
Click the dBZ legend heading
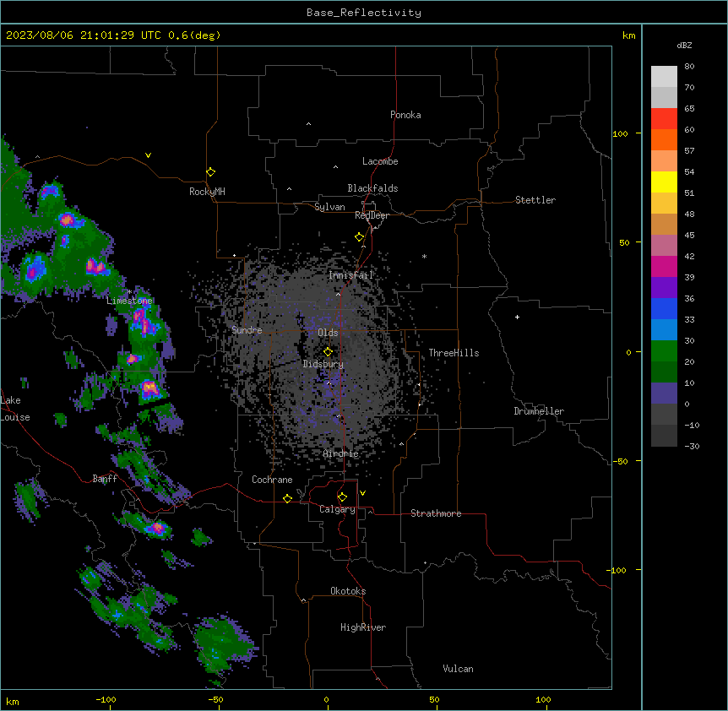tap(684, 46)
